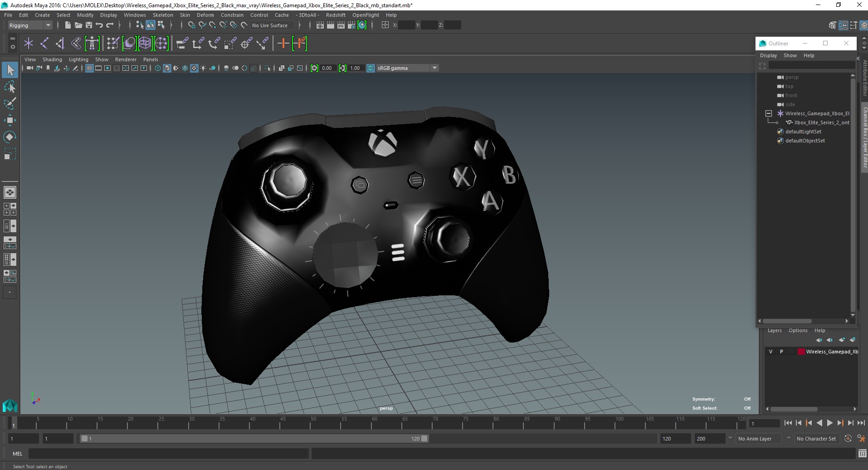Open the viewport Shading menu
This screenshot has width=868, height=470.
point(52,59)
